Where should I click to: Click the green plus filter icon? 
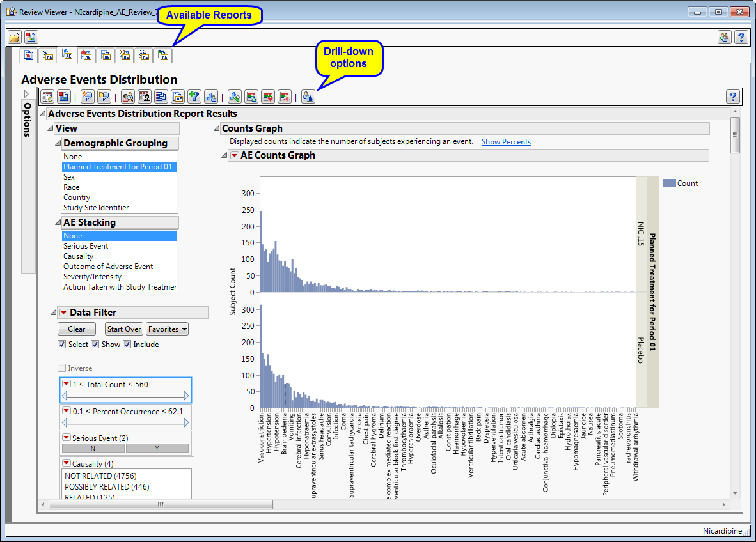click(x=194, y=97)
